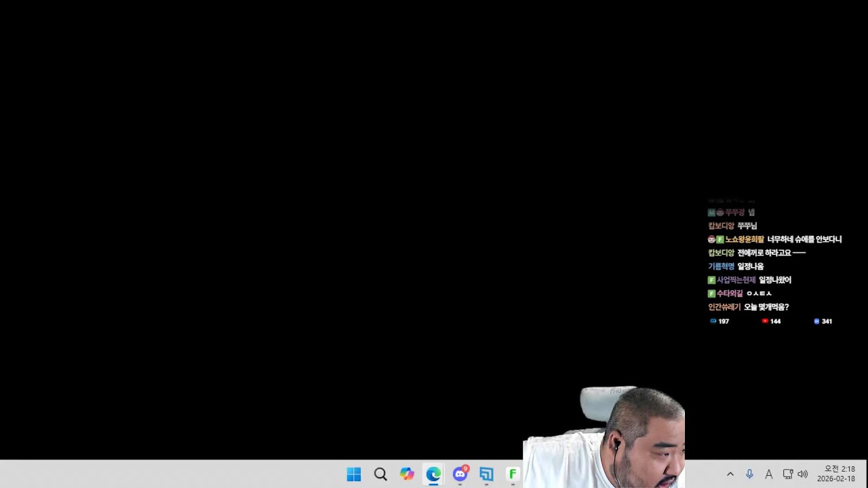The image size is (868, 488).
Task: Click chat message 쭈쭈님
Action: click(747, 226)
